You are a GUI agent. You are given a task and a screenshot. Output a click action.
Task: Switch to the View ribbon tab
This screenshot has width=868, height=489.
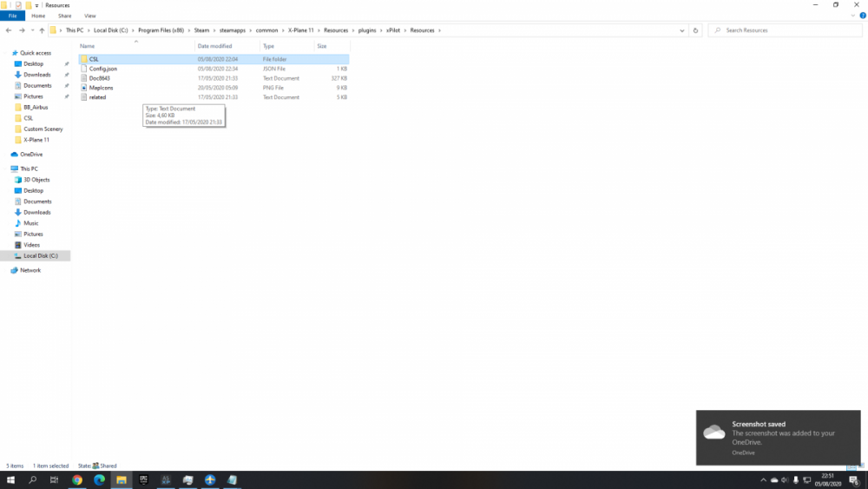[x=90, y=16]
